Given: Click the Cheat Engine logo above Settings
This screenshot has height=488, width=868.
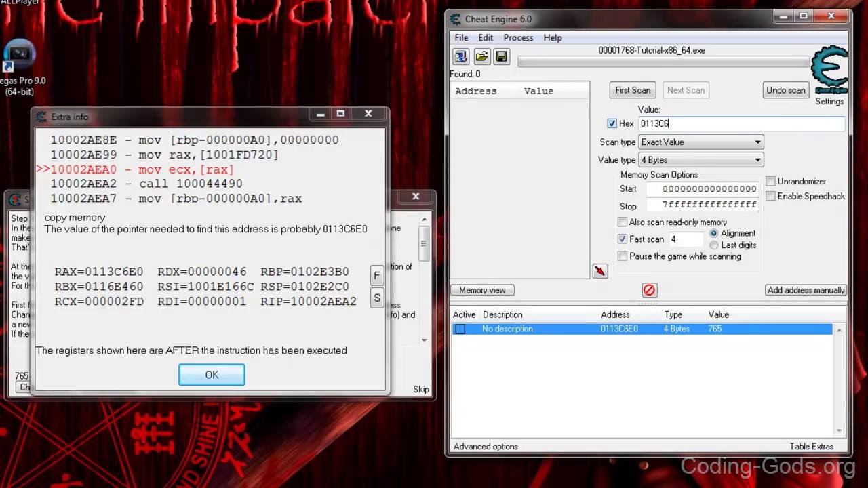Looking at the screenshot, I should point(829,70).
